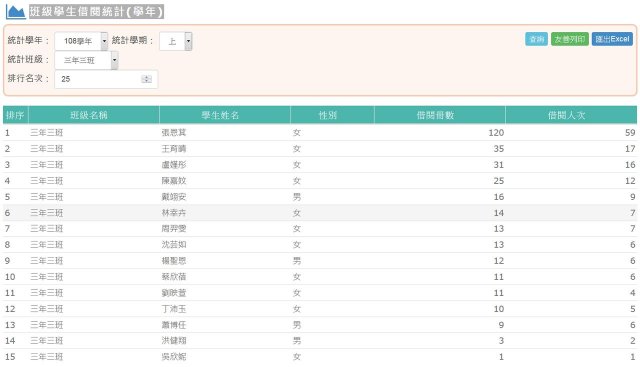The height and width of the screenshot is (367, 640).
Task: Open the 統計學年 dropdown showing 108學年
Action: point(81,41)
